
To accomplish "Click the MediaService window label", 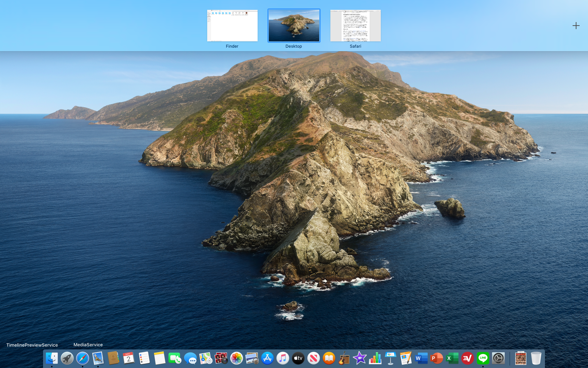I will [x=88, y=345].
